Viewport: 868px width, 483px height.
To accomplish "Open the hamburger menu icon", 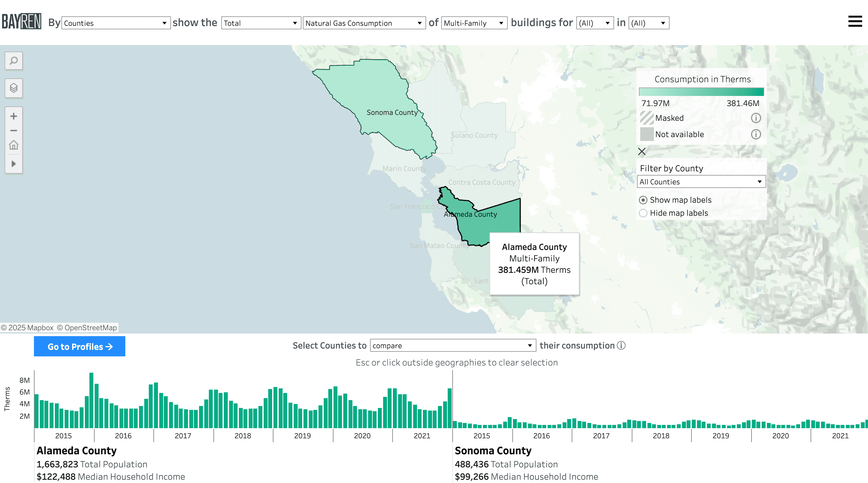I will [855, 21].
